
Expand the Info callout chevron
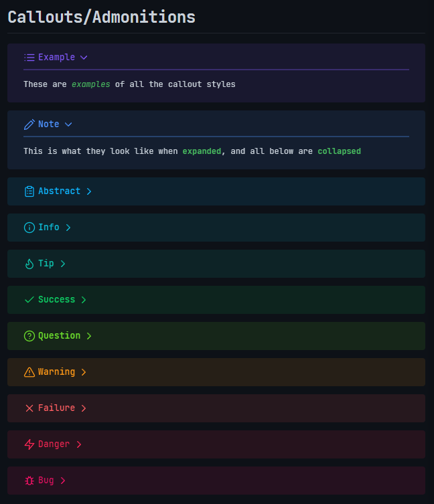(x=68, y=228)
